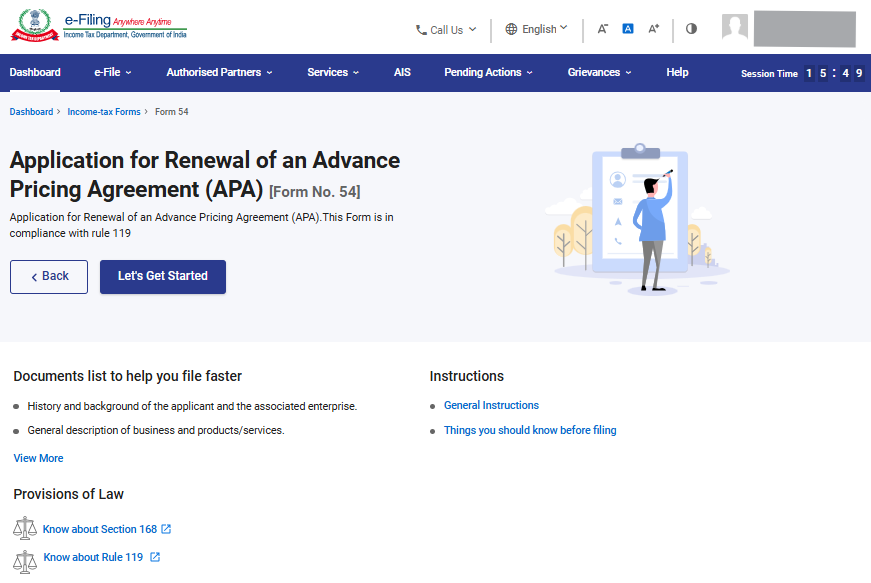Expand the e-File menu

pos(113,72)
